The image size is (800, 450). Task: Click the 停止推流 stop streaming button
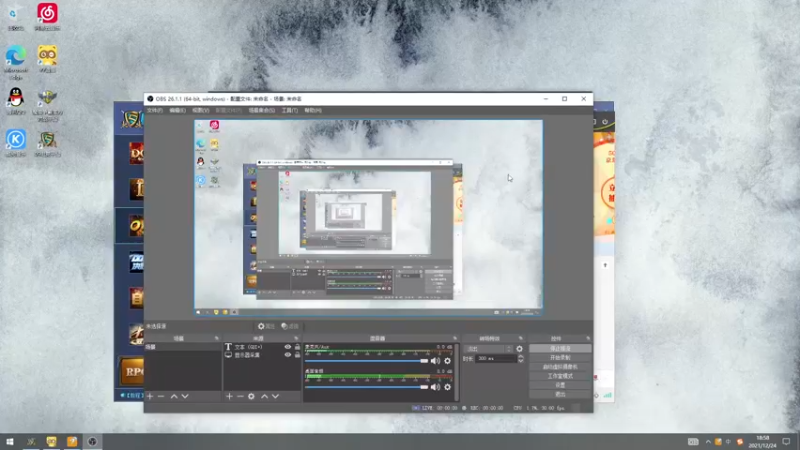pyautogui.click(x=560, y=348)
